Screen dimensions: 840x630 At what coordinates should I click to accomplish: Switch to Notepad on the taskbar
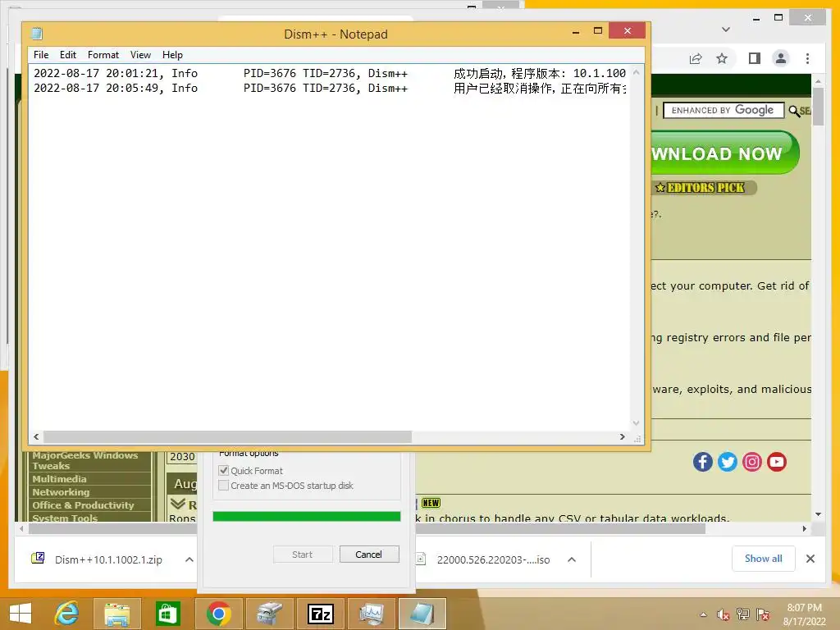tap(422, 614)
